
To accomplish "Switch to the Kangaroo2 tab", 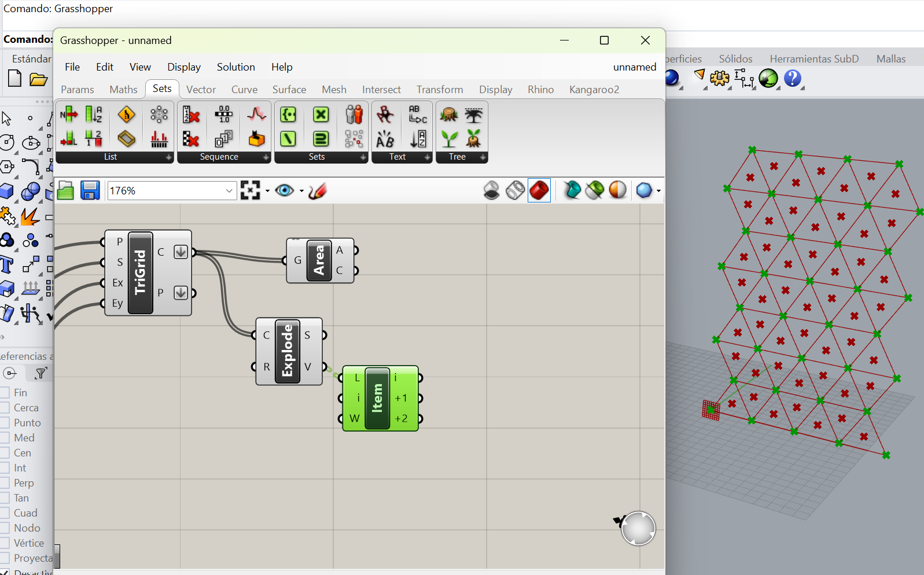I will tap(594, 90).
